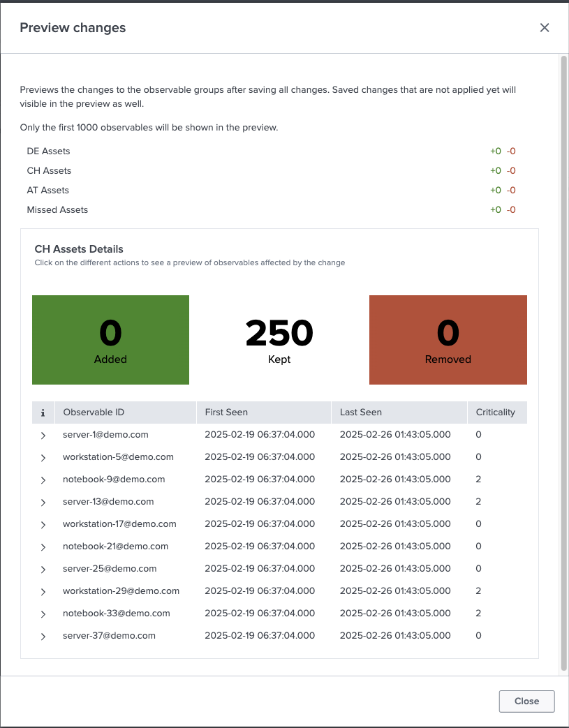Image resolution: width=569 pixels, height=728 pixels.
Task: Click the green +0 counter for Missed Assets
Action: coord(494,209)
